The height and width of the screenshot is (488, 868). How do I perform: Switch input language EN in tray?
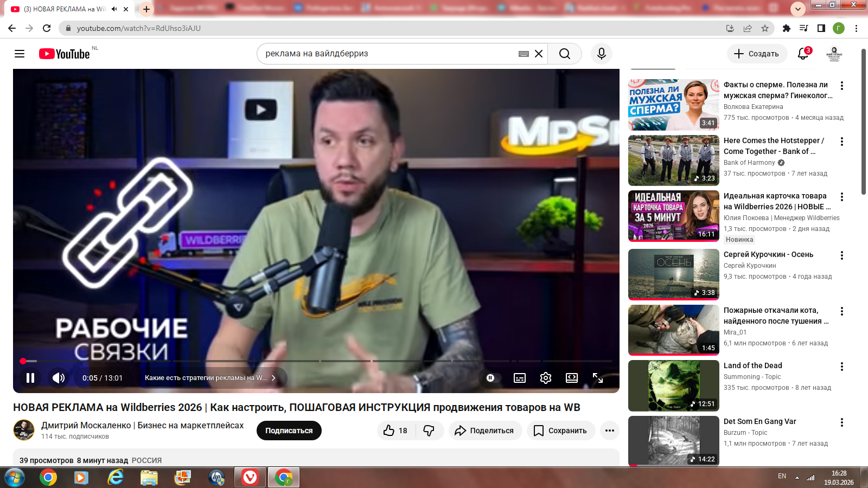(x=782, y=476)
